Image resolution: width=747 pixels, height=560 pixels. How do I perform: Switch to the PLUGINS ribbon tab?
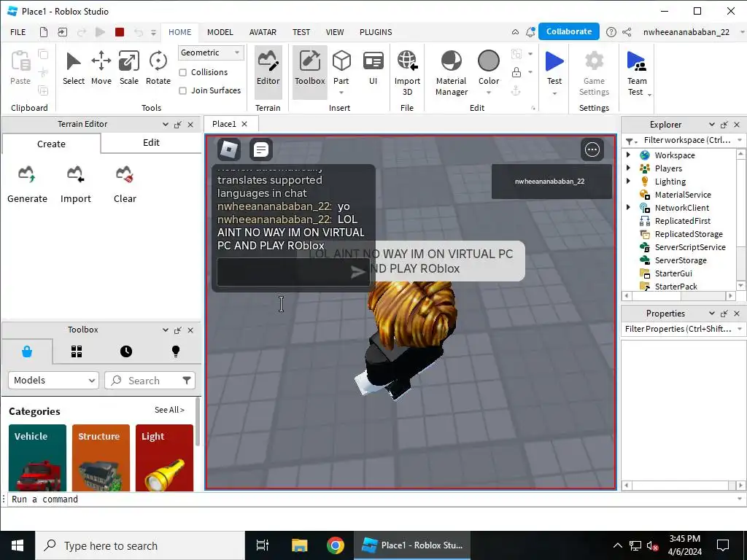coord(376,32)
